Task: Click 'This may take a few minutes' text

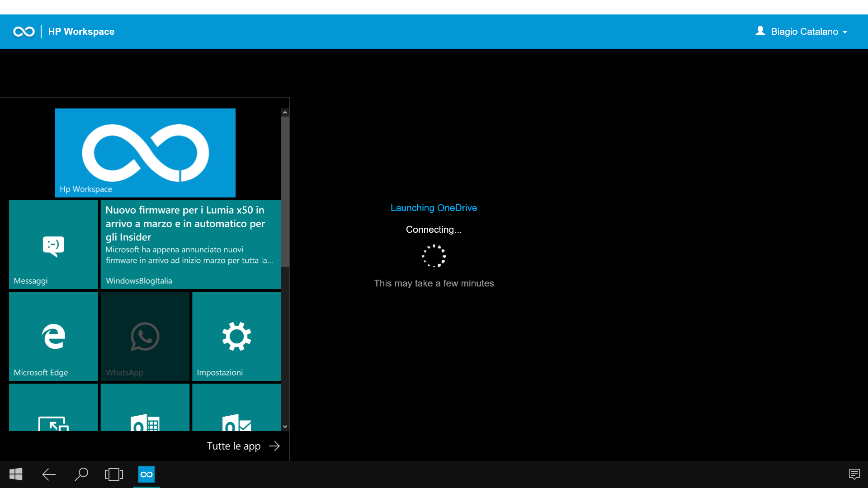Action: (x=434, y=283)
